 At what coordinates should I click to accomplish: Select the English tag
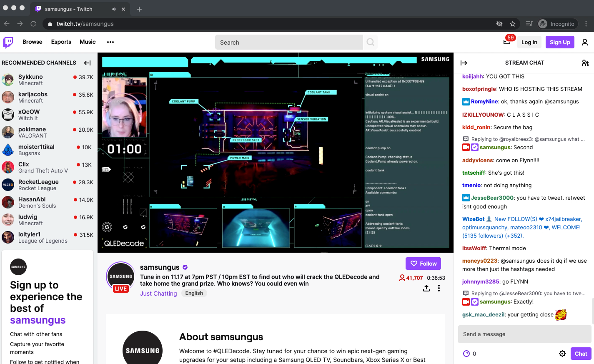click(x=194, y=293)
